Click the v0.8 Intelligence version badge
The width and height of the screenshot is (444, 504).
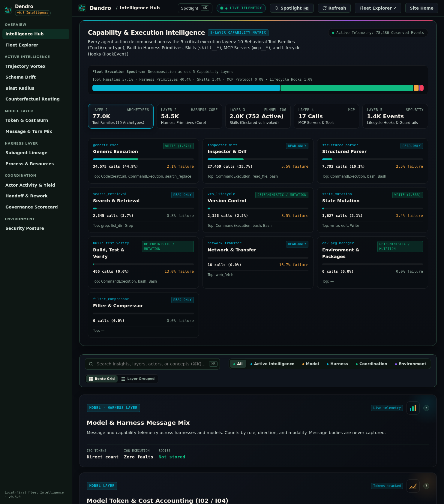pos(33,13)
